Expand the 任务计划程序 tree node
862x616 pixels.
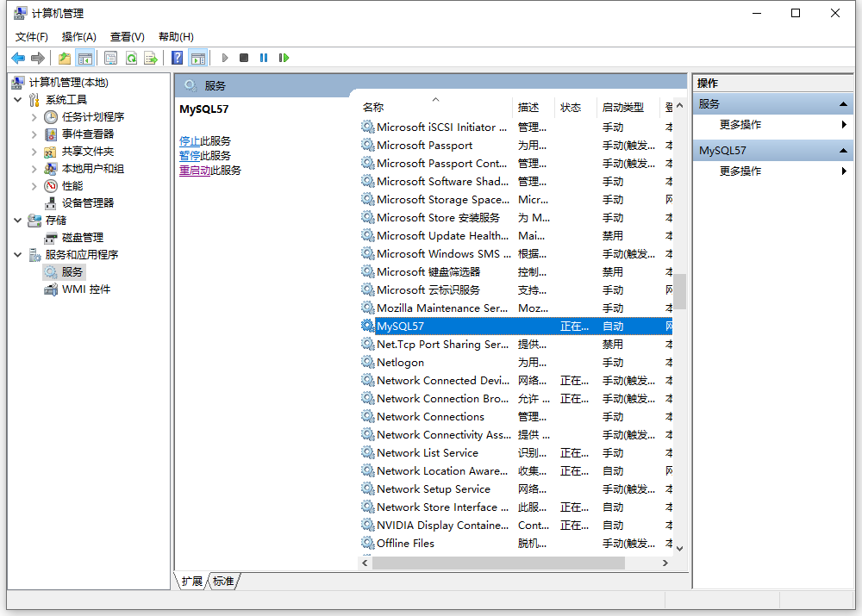[34, 117]
